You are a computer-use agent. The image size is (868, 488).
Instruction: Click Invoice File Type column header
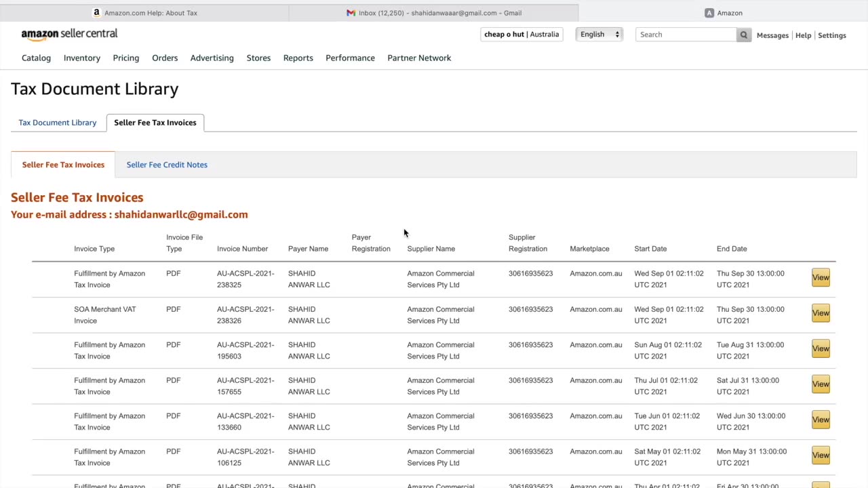click(x=184, y=243)
